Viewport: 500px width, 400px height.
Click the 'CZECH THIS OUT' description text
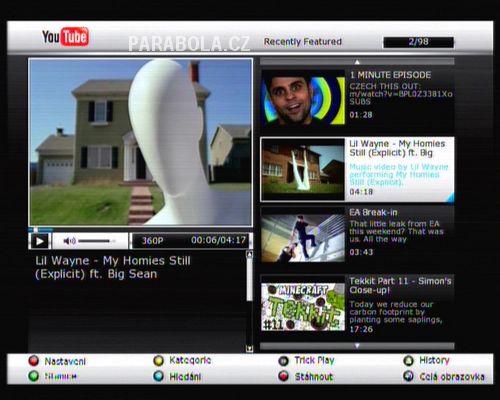click(401, 94)
